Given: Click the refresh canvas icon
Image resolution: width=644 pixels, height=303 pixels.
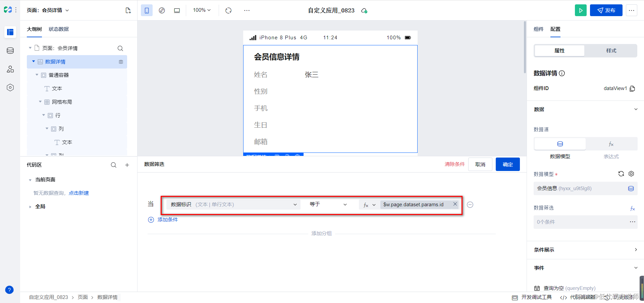Looking at the screenshot, I should 228,10.
